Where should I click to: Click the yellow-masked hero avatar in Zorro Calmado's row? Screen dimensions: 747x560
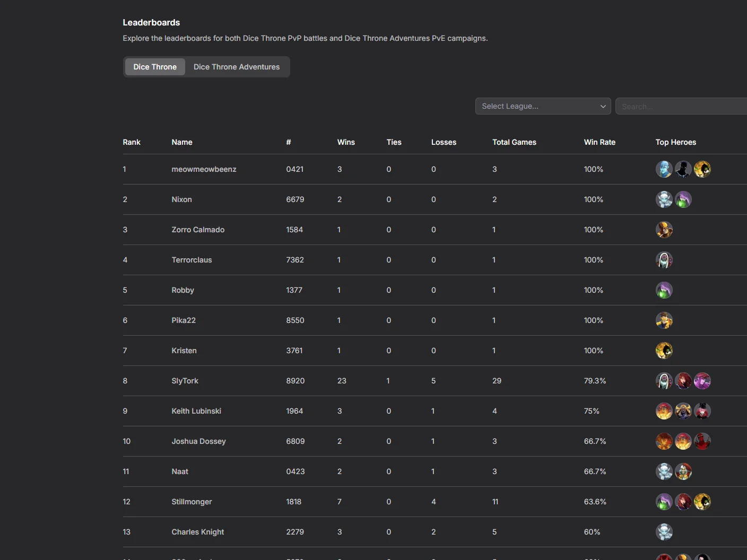tap(664, 230)
